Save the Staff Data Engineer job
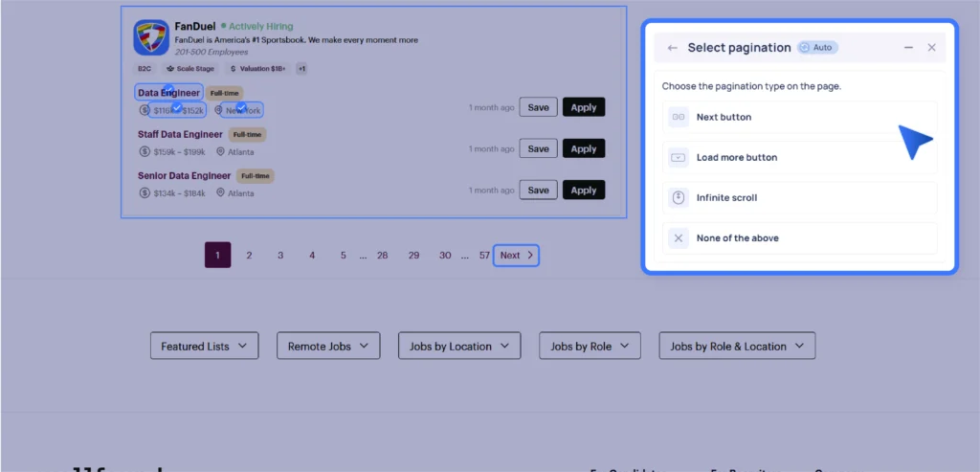 coord(538,148)
